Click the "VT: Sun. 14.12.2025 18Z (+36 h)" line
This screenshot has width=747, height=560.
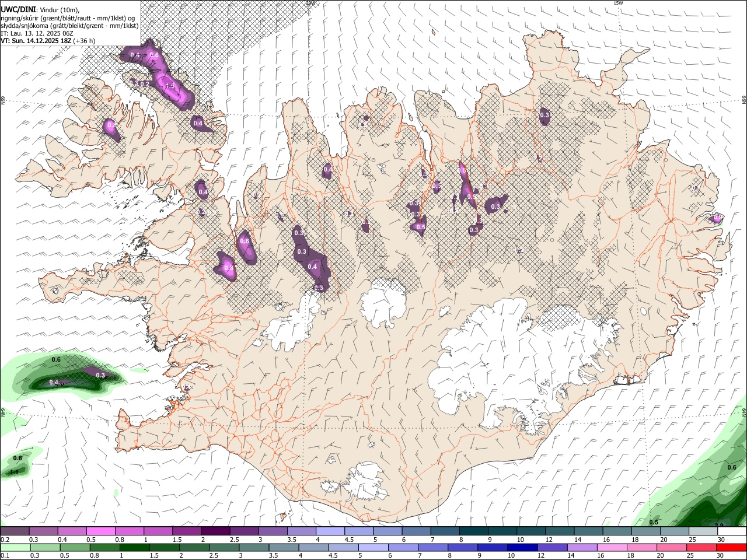[x=48, y=41]
